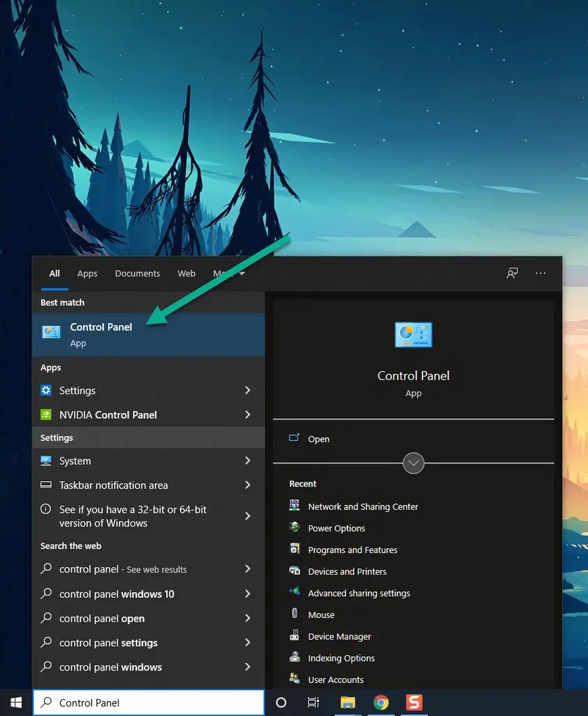Open the Control Panel best match result

click(x=148, y=334)
